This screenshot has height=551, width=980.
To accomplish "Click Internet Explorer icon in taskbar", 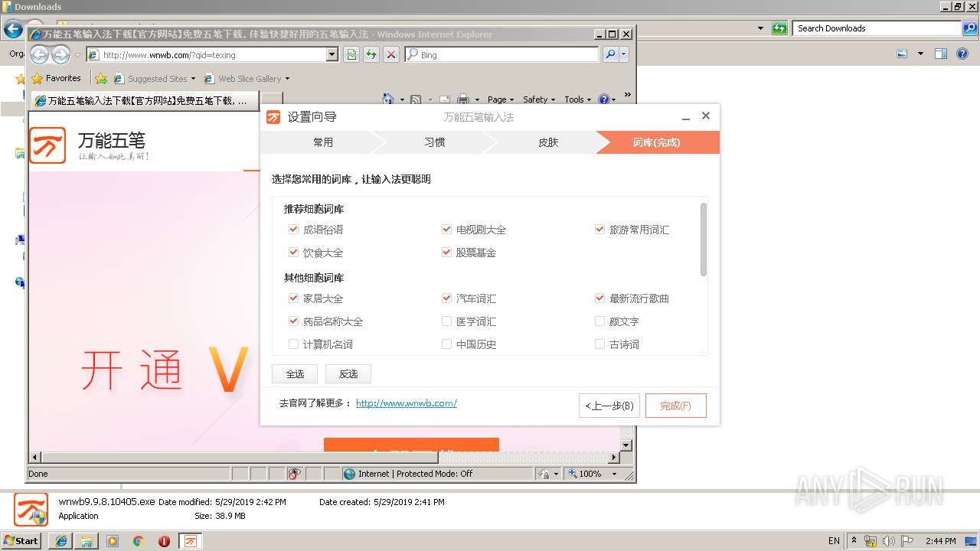I will coord(60,541).
